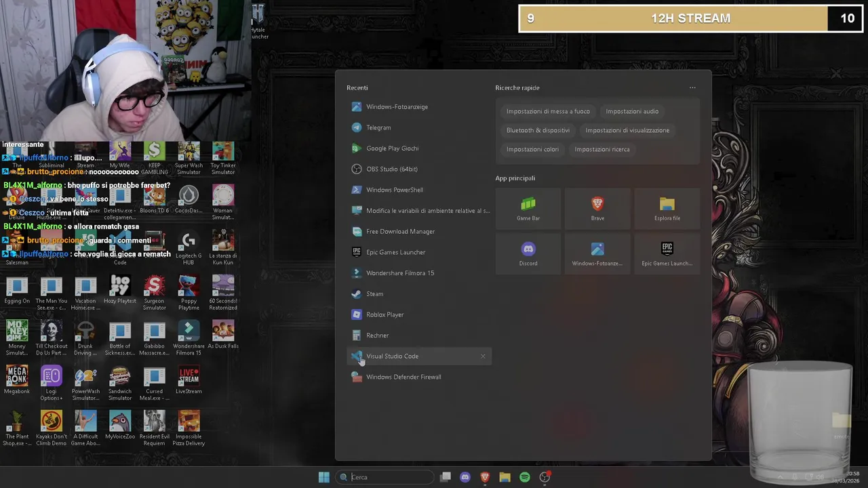Select Money Simulator desktop shortcut
Viewport: 868px width, 488px height.
(17, 338)
